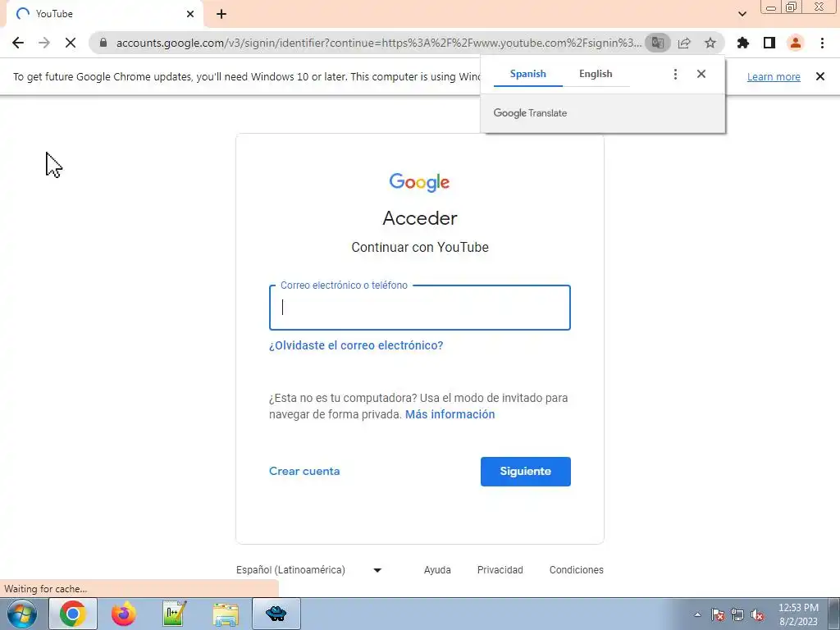View site security lock information
The height and width of the screenshot is (630, 840).
[103, 43]
